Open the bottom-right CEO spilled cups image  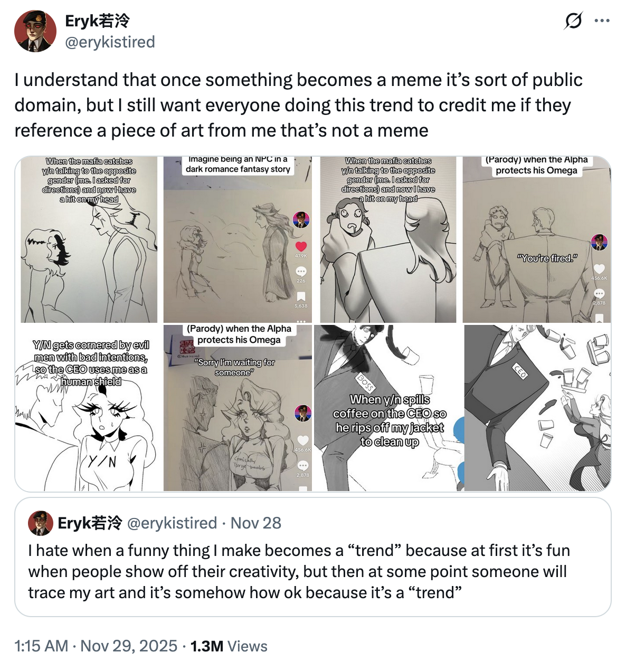tap(537, 409)
